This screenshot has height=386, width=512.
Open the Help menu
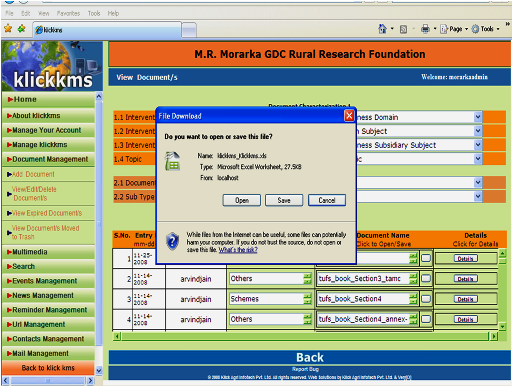(x=113, y=13)
